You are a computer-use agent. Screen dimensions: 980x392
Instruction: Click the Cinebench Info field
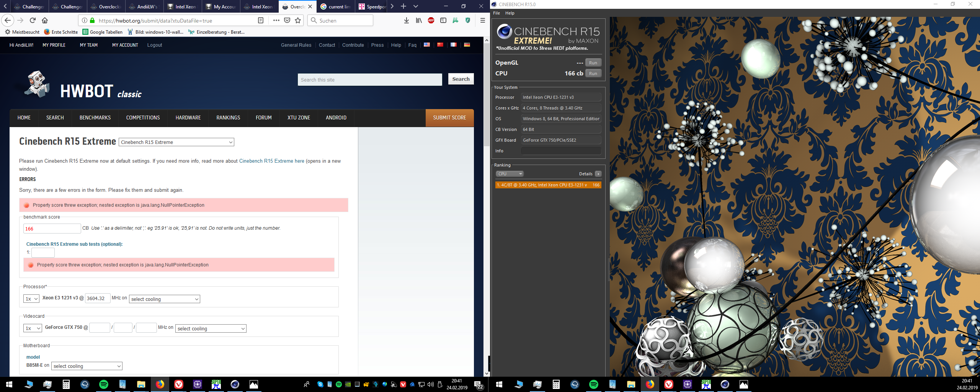pyautogui.click(x=561, y=151)
